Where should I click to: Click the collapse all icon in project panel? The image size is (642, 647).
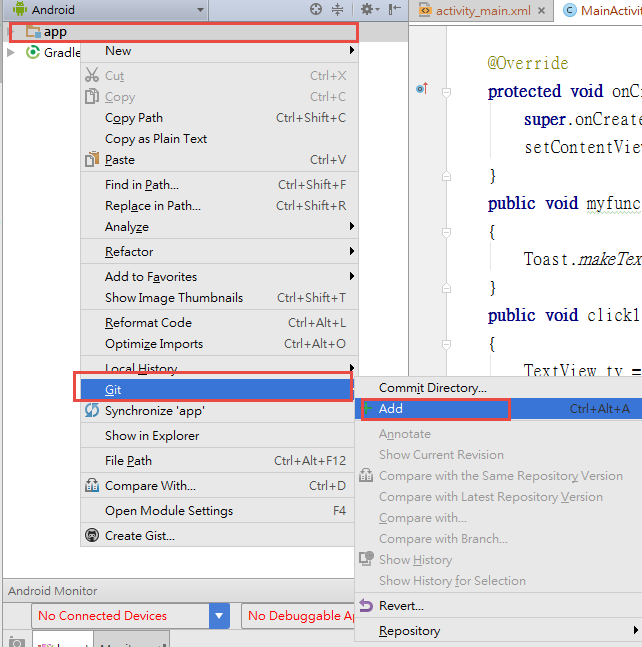pos(338,9)
